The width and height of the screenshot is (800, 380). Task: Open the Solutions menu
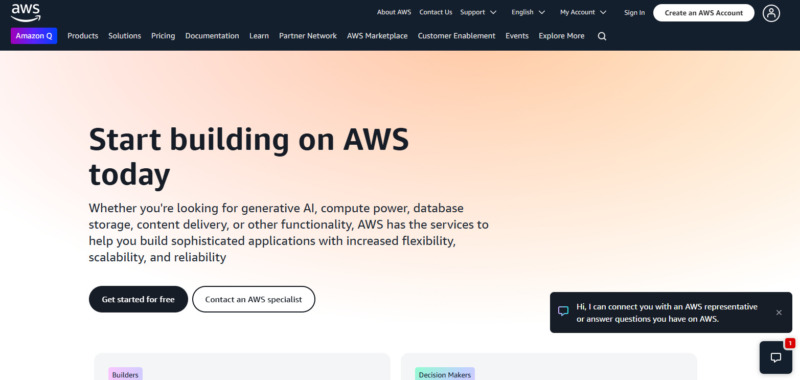124,36
